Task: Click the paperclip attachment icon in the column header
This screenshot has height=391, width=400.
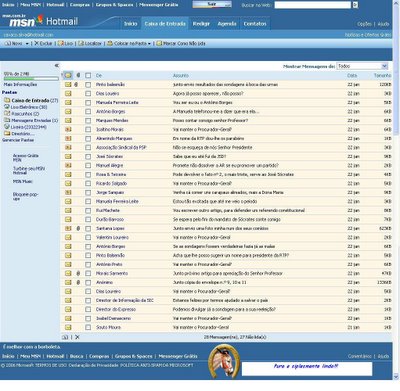Action: click(x=78, y=76)
